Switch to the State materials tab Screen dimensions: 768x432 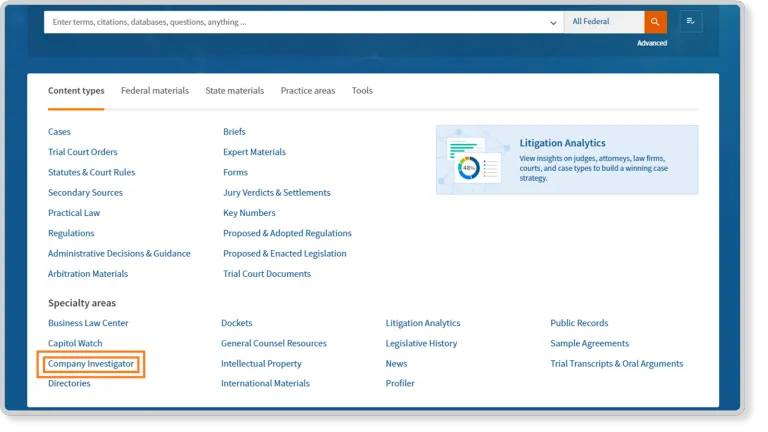coord(235,91)
